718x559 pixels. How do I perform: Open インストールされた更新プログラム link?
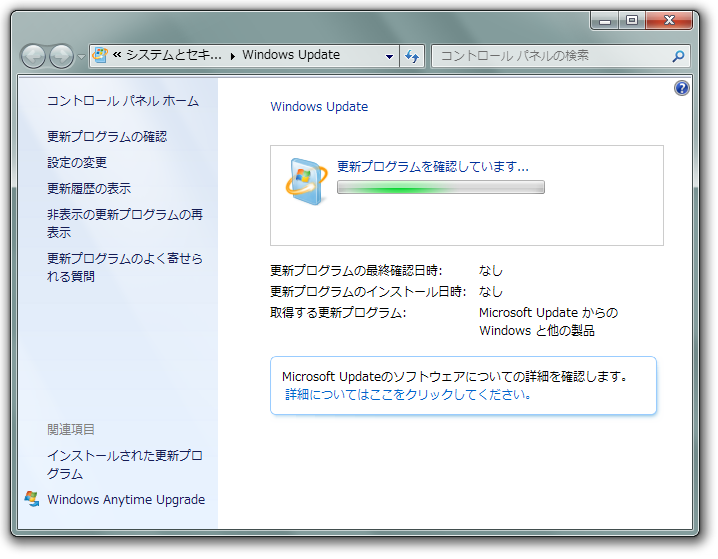(x=125, y=464)
